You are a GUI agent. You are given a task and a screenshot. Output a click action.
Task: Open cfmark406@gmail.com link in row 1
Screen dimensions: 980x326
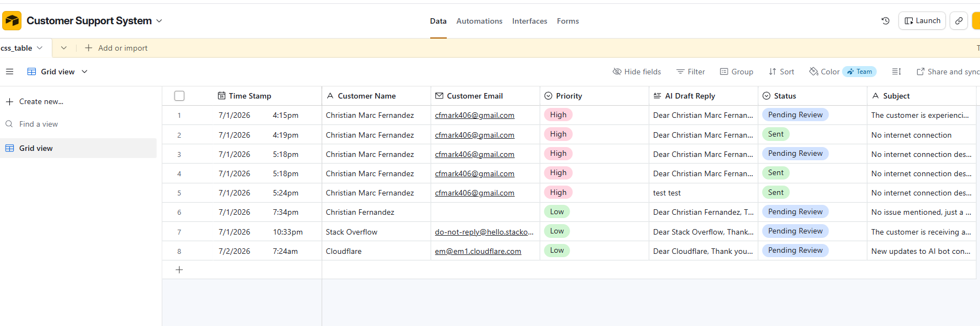pyautogui.click(x=474, y=115)
